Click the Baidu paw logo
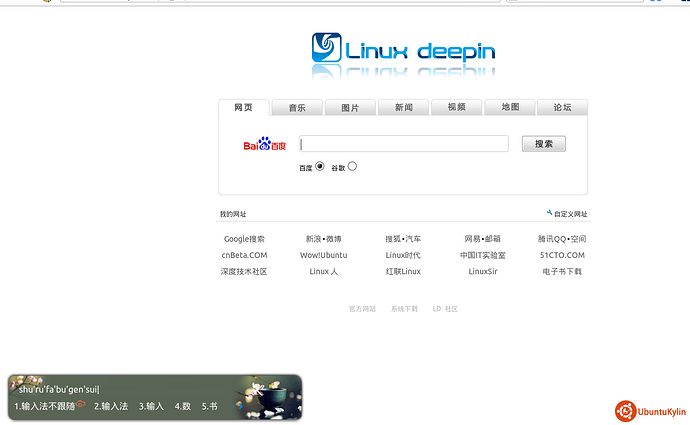This screenshot has width=690, height=425. point(264,144)
